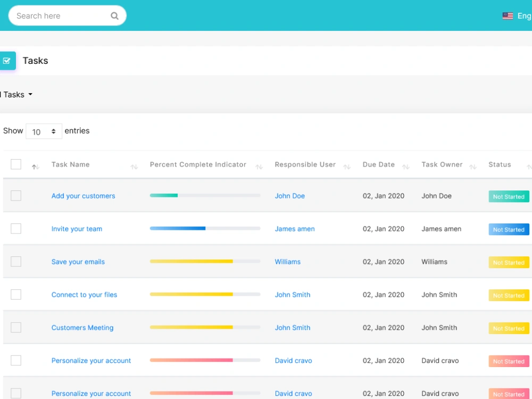Image resolution: width=532 pixels, height=399 pixels.
Task: Sort by Task Name column arrows
Action: tap(135, 167)
